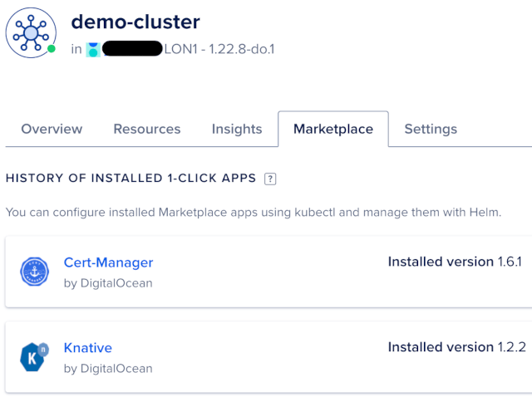Click the 'History of Installed 1-Click Apps' heading
This screenshot has width=532, height=397.
131,179
